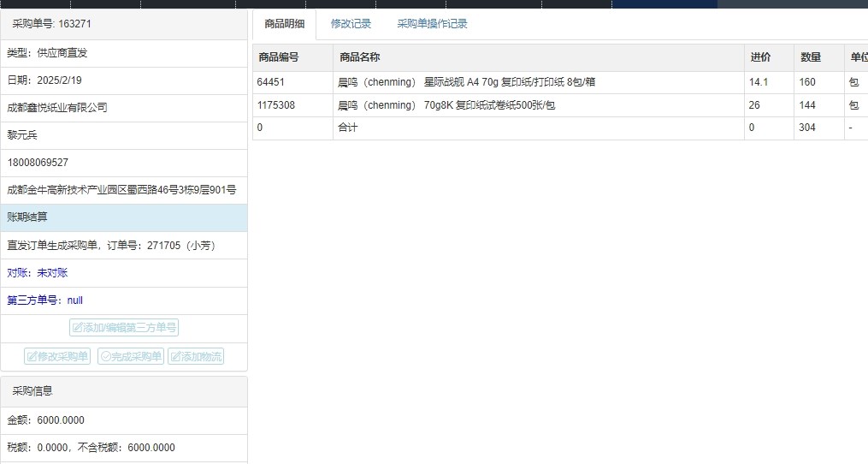Screen dimensions: 868x464
Task: Click the 税额：0.0000，不含税额 row
Action: click(x=124, y=448)
